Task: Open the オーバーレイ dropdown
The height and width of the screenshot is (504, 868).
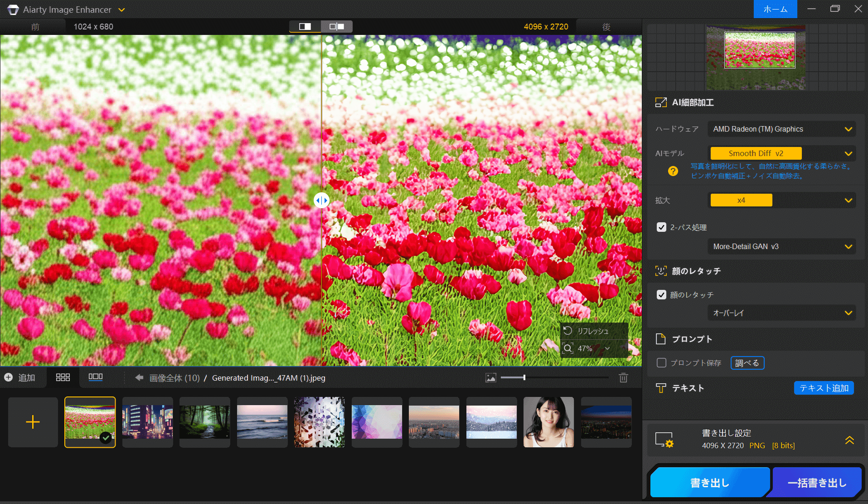Action: pos(781,313)
